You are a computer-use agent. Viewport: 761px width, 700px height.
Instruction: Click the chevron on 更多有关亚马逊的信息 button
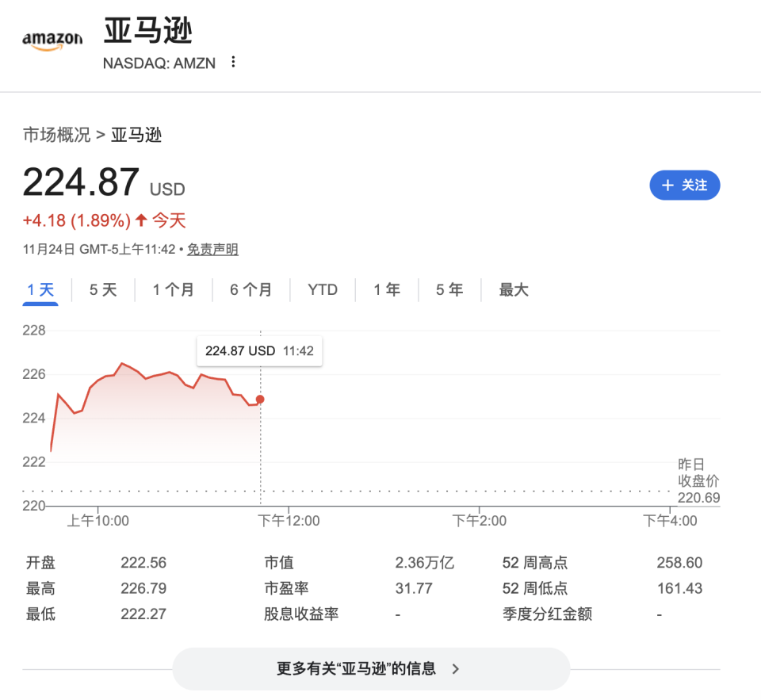455,668
